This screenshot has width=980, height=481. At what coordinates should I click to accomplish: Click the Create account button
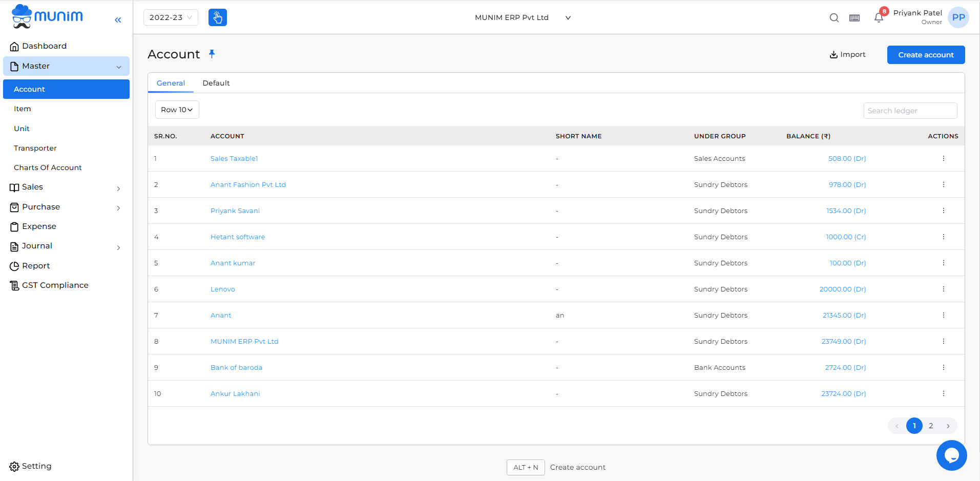[926, 55]
